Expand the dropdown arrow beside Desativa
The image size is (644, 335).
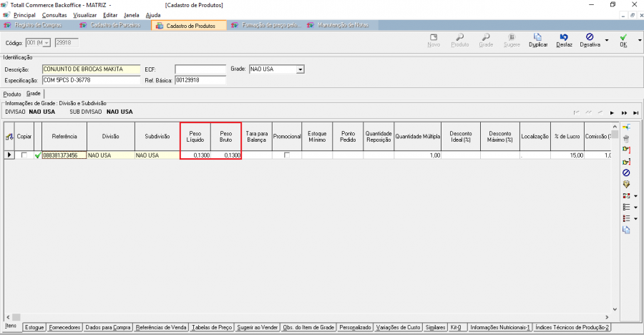pyautogui.click(x=607, y=40)
